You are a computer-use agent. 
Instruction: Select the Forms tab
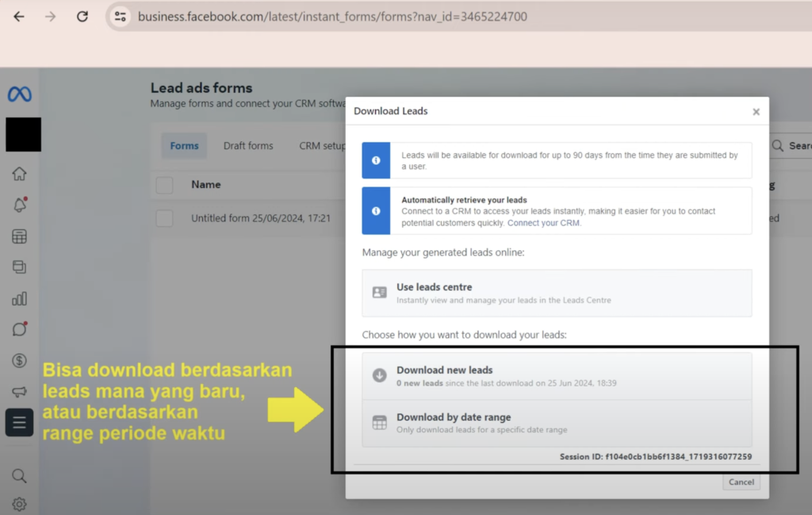[185, 146]
